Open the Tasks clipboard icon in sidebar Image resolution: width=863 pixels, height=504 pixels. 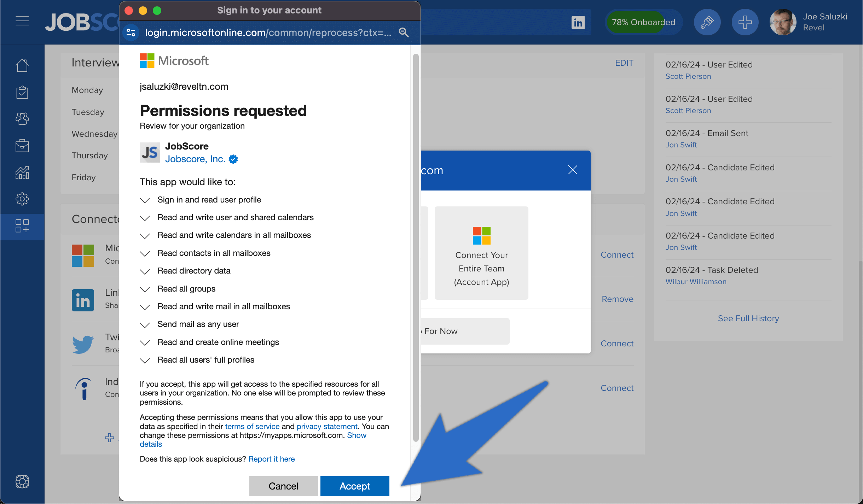coord(22,92)
